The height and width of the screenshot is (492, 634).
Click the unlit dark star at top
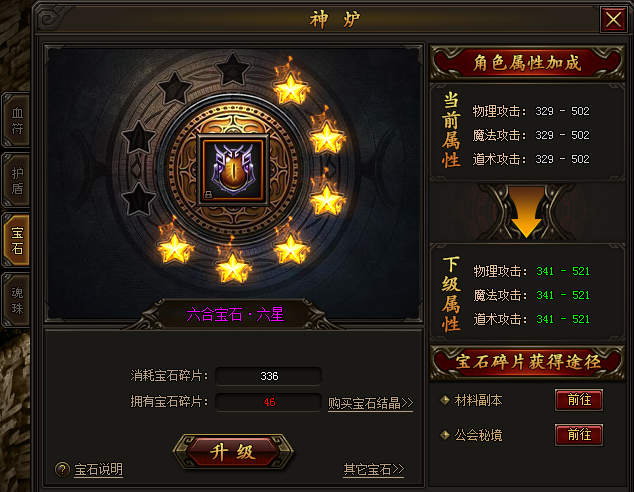(232, 69)
